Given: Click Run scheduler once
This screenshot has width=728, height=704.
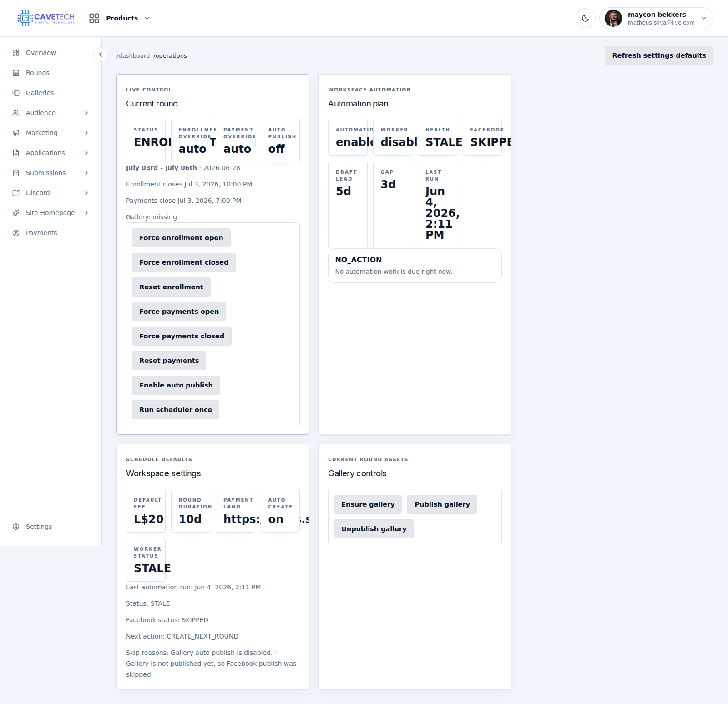Looking at the screenshot, I should coord(176,410).
